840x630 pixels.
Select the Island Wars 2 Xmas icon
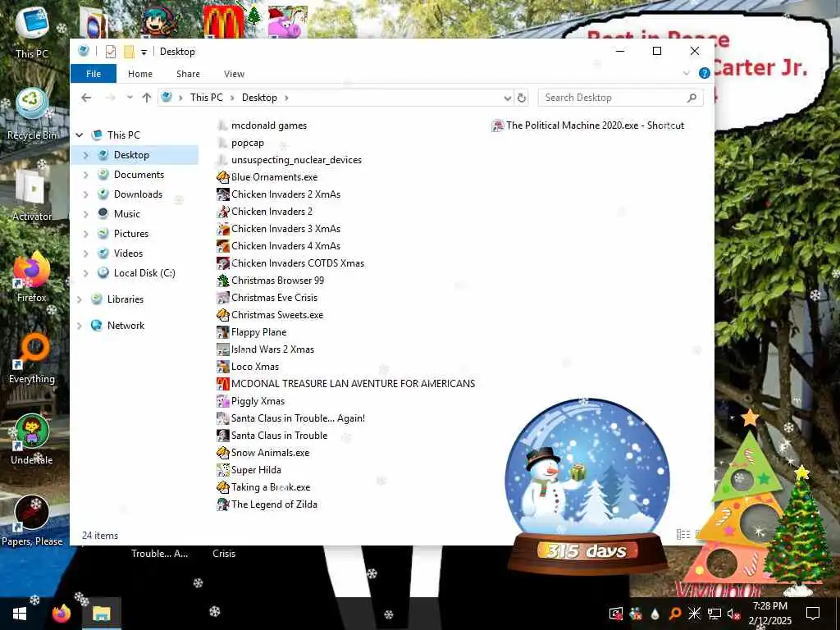(x=223, y=349)
